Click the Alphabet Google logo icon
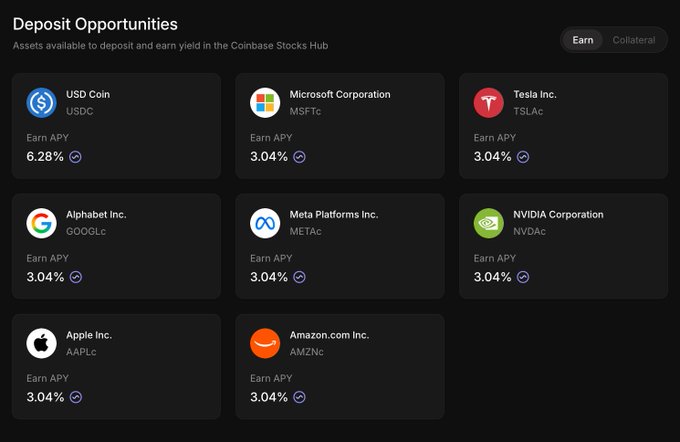Image resolution: width=680 pixels, height=442 pixels. pos(41,223)
